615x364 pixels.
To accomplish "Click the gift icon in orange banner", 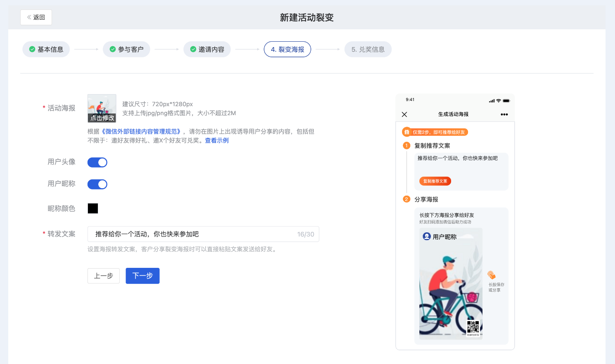I will coord(407,132).
